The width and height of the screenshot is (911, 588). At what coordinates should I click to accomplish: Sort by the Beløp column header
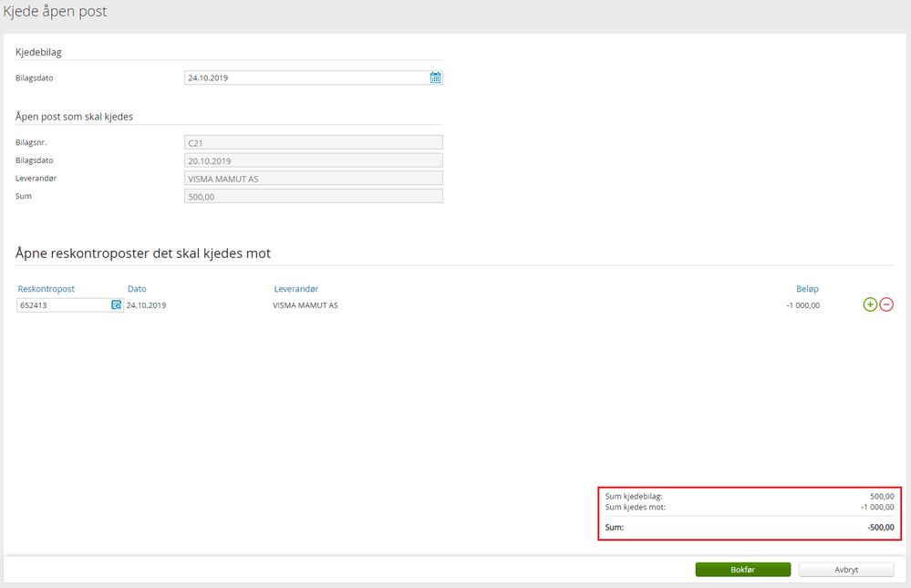pyautogui.click(x=807, y=289)
